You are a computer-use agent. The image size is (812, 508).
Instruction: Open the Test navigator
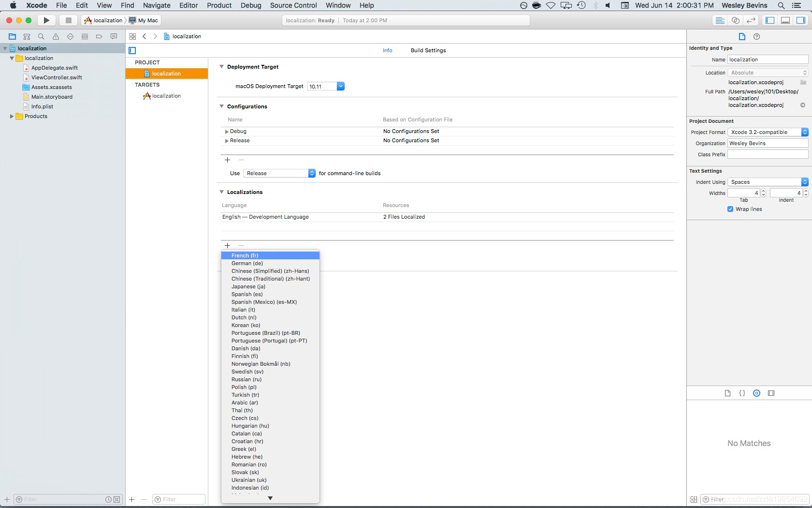point(71,36)
